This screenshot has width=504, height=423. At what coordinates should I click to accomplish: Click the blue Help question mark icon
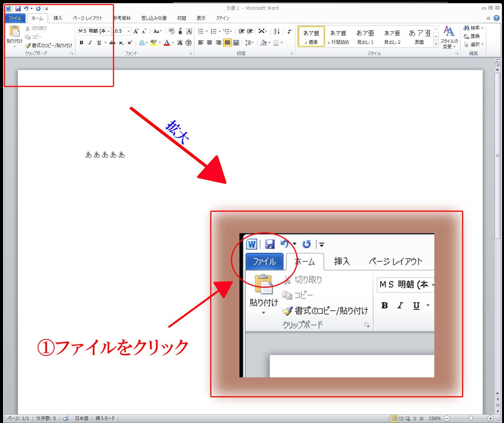[x=497, y=18]
